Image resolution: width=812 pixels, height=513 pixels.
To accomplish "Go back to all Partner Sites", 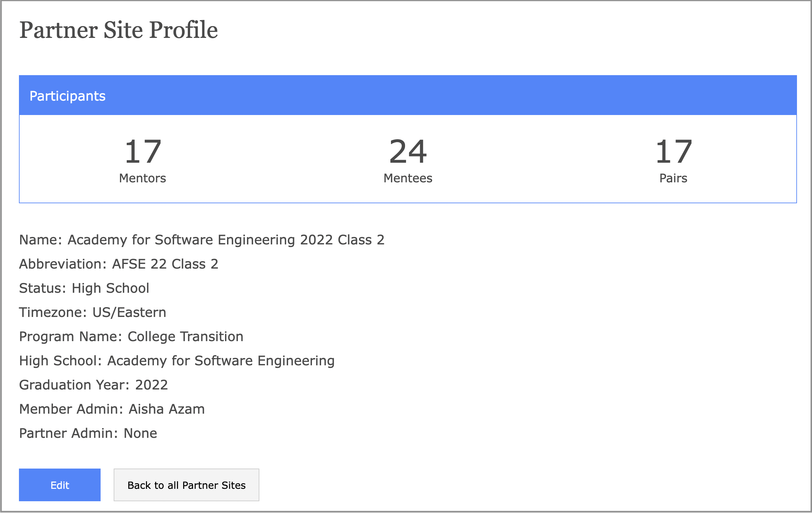I will pyautogui.click(x=186, y=485).
